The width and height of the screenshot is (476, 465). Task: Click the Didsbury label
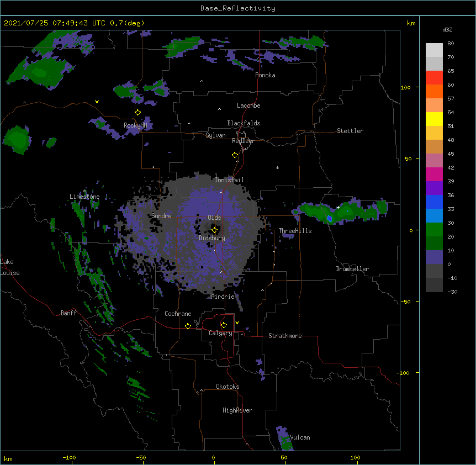tap(212, 238)
